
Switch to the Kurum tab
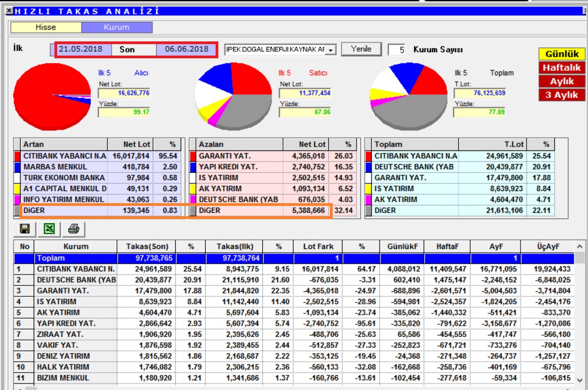(x=117, y=27)
